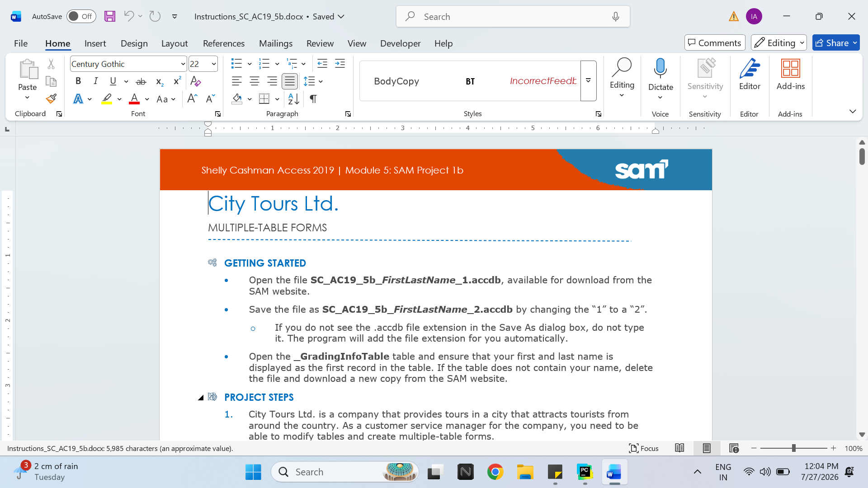Apply subscript formatting

(160, 81)
